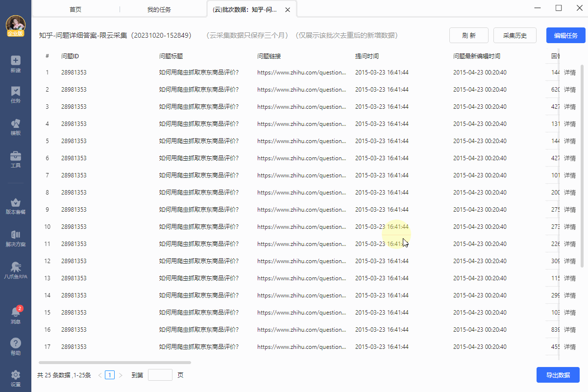Open 详情 for row 9

tap(570, 210)
